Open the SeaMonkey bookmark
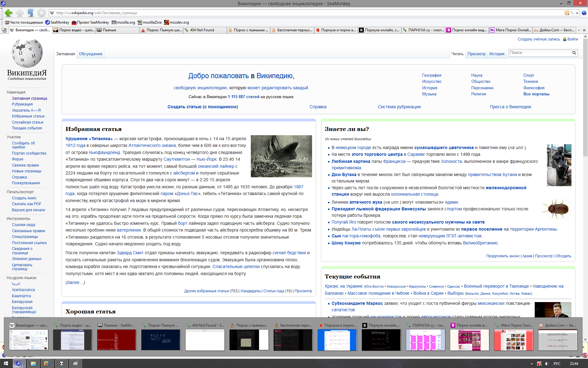The width and height of the screenshot is (588, 368). click(57, 22)
